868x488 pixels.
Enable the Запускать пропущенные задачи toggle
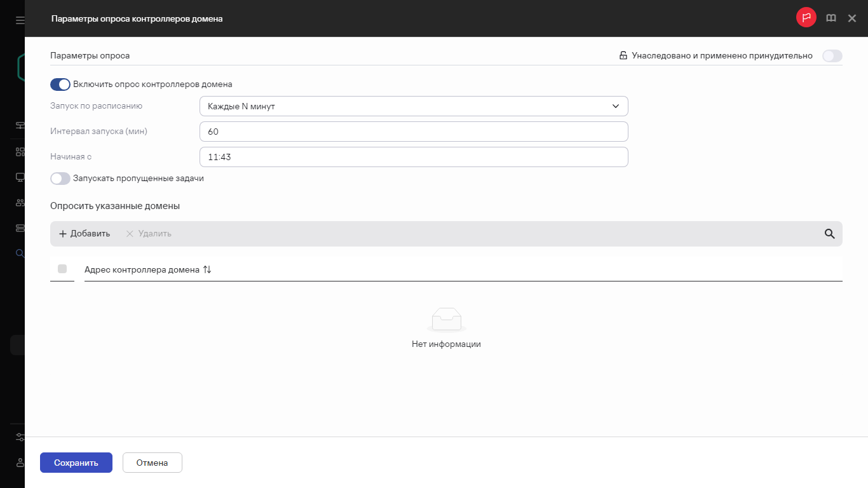60,179
